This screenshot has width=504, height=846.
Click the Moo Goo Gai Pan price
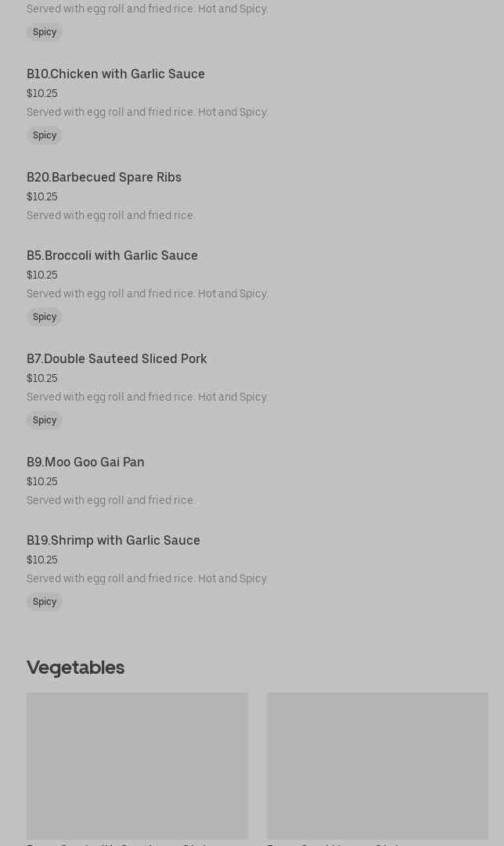point(42,481)
